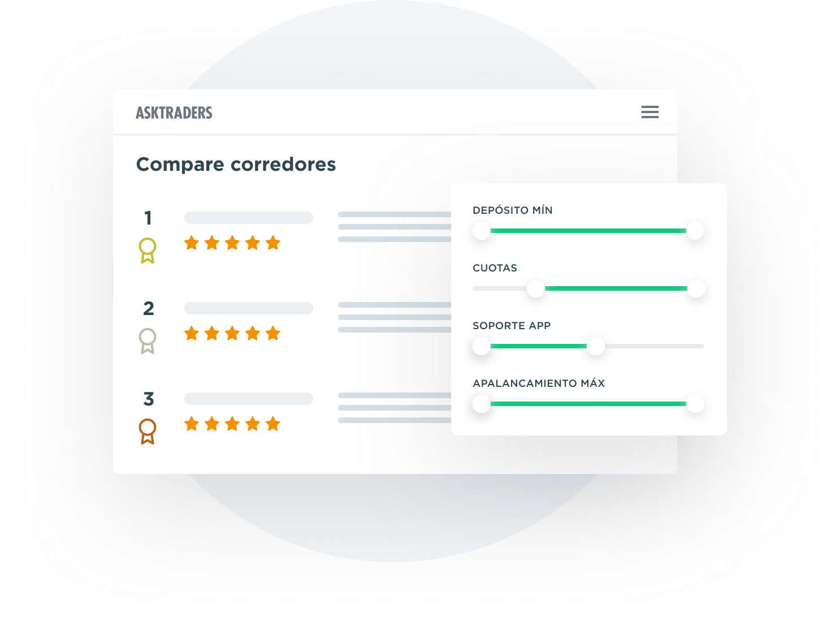This screenshot has width=840, height=621.
Task: Click the left handle of Depósito Mín slider
Action: (x=482, y=231)
